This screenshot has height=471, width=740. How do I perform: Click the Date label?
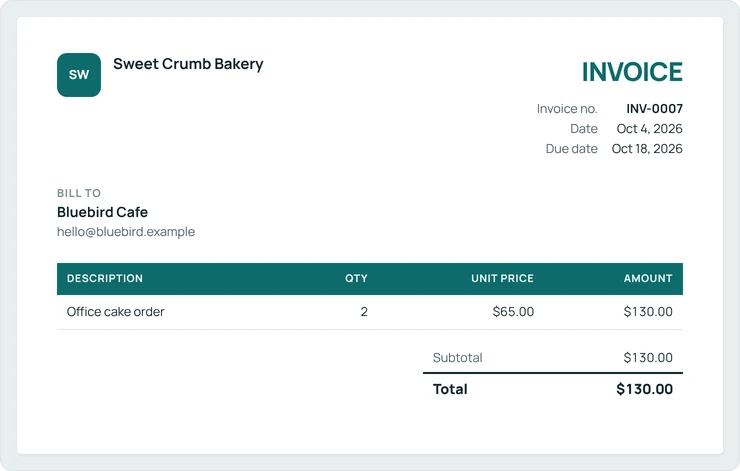(584, 128)
